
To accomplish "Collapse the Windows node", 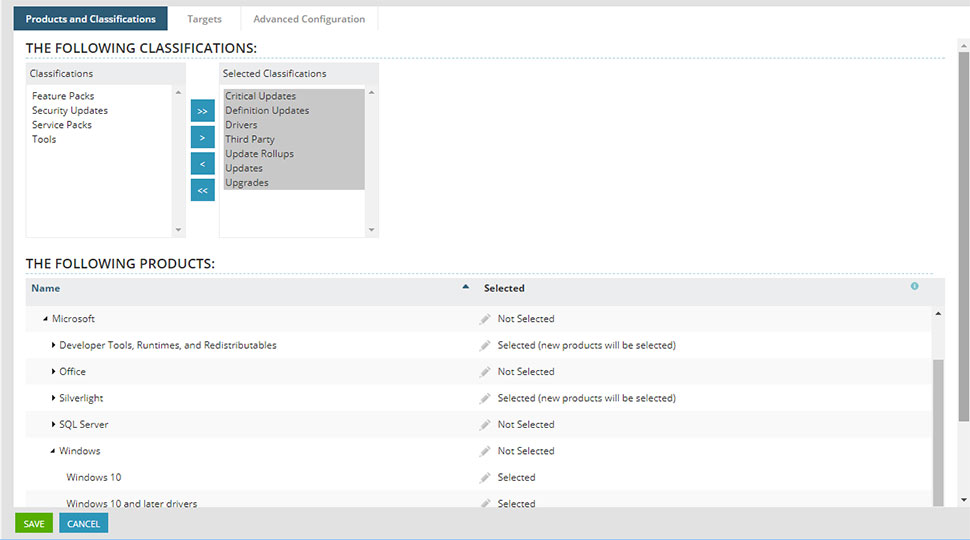I will tap(53, 452).
